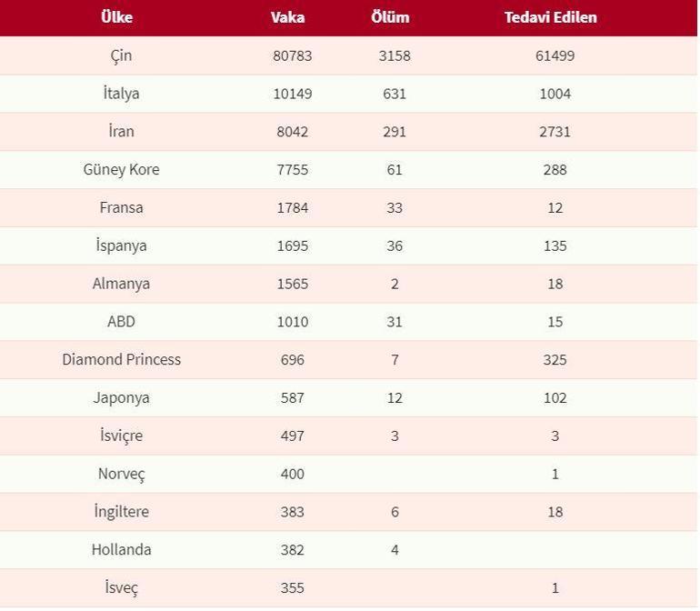Image resolution: width=700 pixels, height=611 pixels.
Task: Select İsveç's case count 355
Action: 292,588
